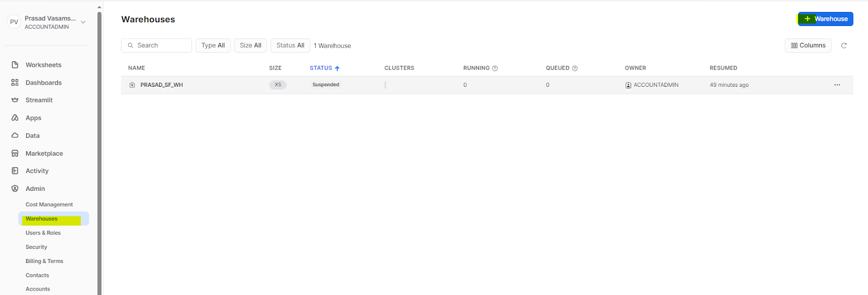Show help for QUEUED column
Image resolution: width=868 pixels, height=295 pixels.
coord(575,68)
